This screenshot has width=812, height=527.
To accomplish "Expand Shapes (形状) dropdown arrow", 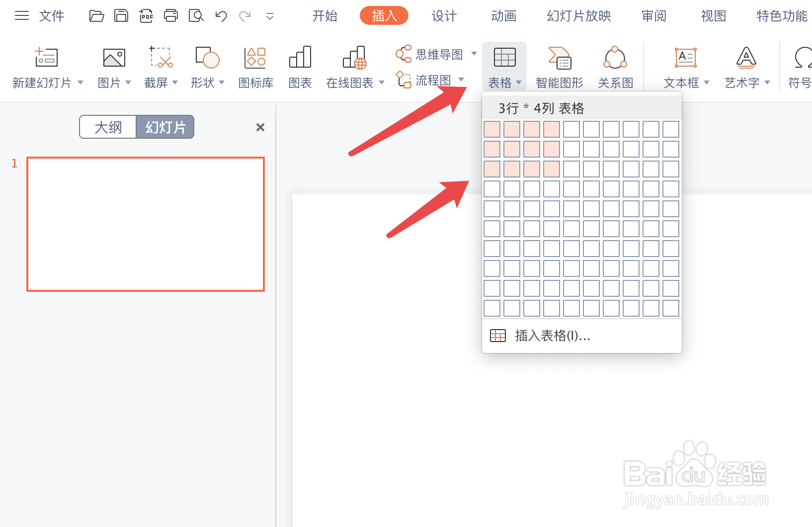I will [222, 83].
